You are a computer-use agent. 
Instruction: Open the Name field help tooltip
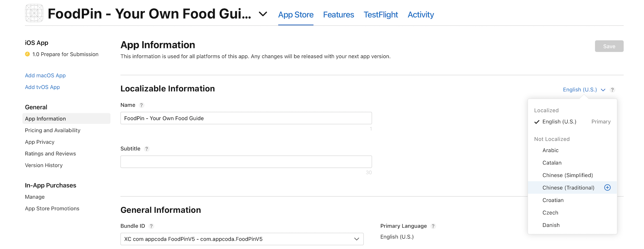pos(141,105)
